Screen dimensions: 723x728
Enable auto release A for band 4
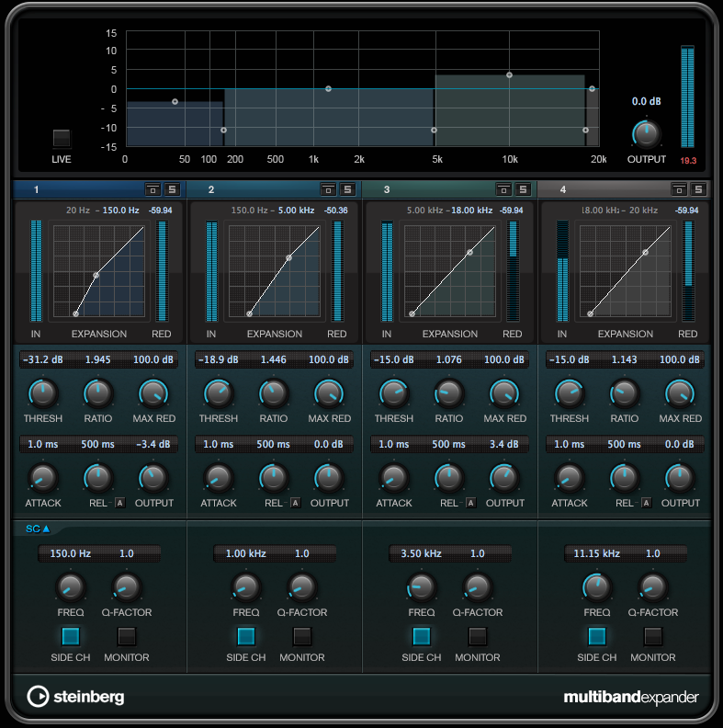646,503
